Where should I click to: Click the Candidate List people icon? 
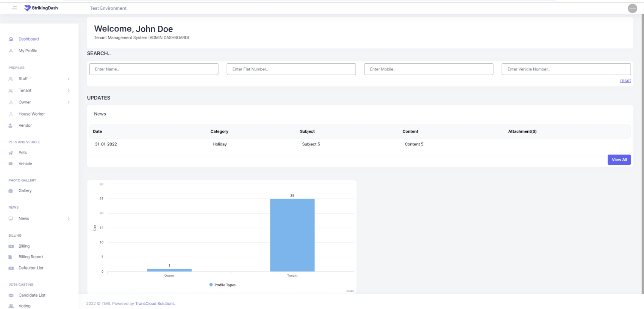(11, 295)
